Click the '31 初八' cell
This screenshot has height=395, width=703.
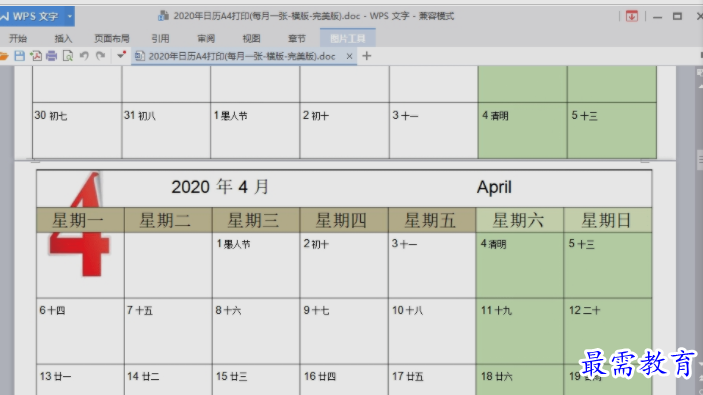(166, 130)
